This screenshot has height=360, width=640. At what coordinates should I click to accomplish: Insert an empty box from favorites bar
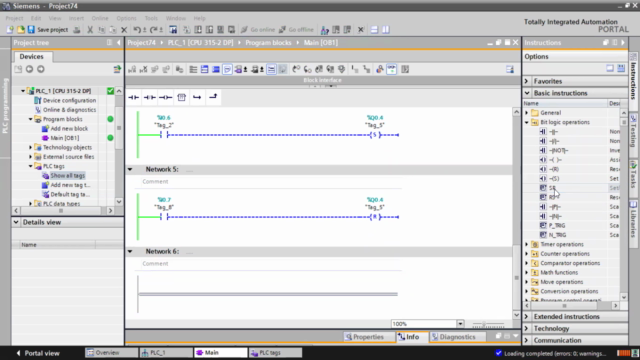tap(182, 98)
